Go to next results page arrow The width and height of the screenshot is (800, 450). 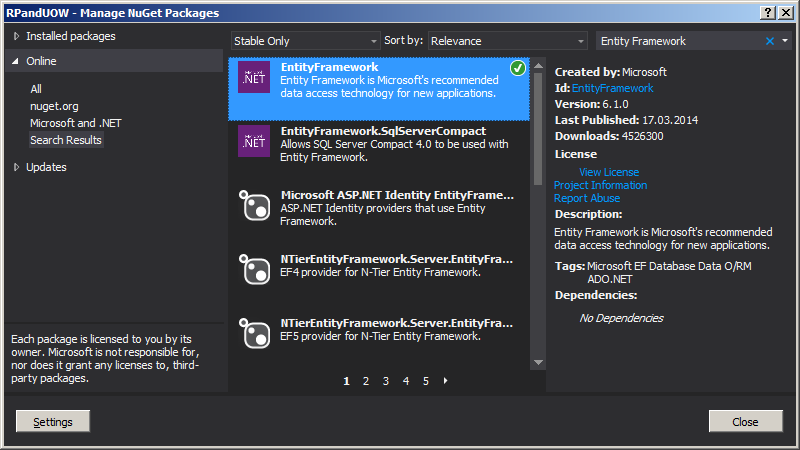coord(445,381)
